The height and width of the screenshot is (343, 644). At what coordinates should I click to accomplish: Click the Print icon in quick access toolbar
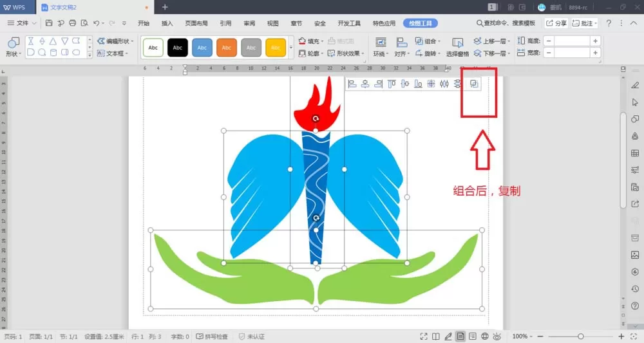coord(72,23)
